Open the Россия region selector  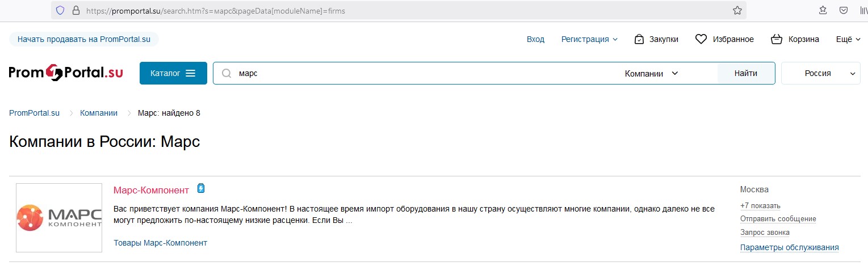pos(820,73)
